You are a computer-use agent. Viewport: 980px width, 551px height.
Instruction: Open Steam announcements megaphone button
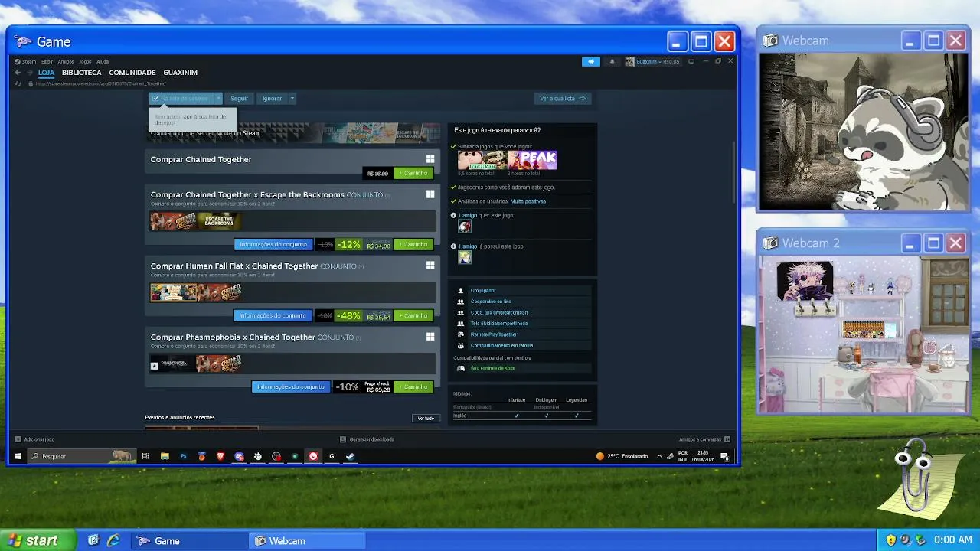(590, 61)
